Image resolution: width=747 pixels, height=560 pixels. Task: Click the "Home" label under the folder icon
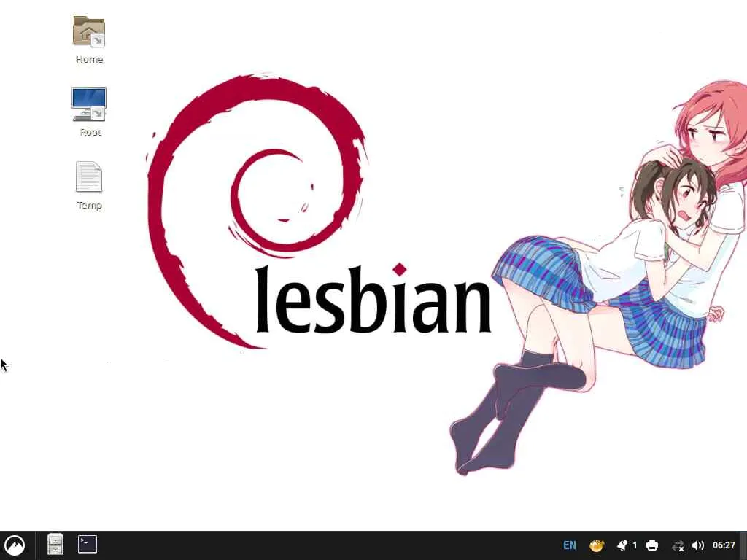(x=89, y=60)
